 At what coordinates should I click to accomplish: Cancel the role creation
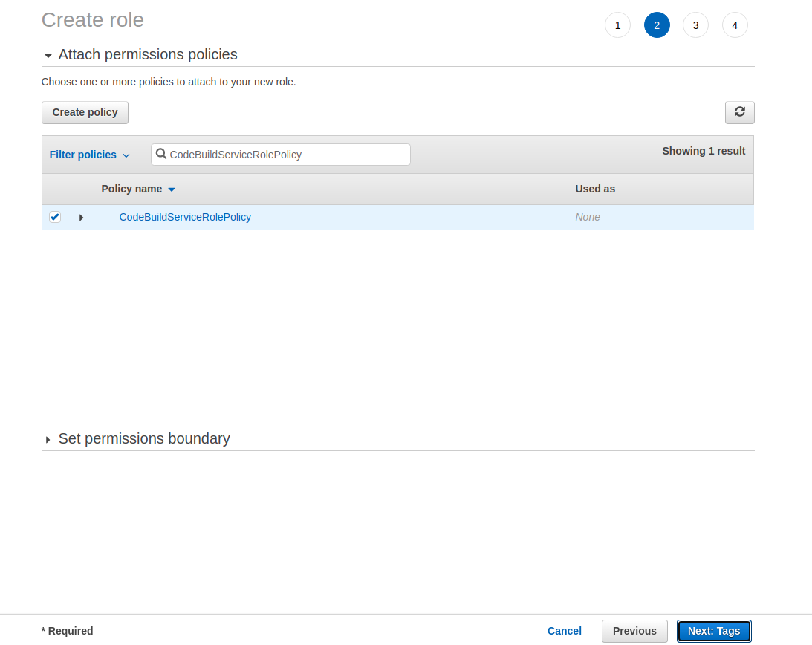coord(565,631)
